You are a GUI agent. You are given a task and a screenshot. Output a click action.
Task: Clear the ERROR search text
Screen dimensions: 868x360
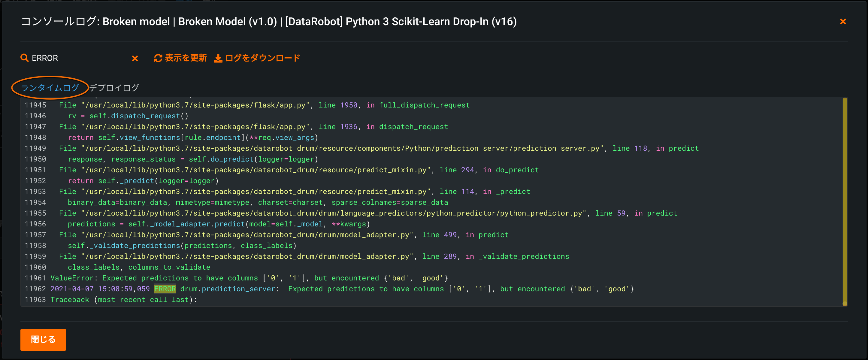(x=135, y=58)
